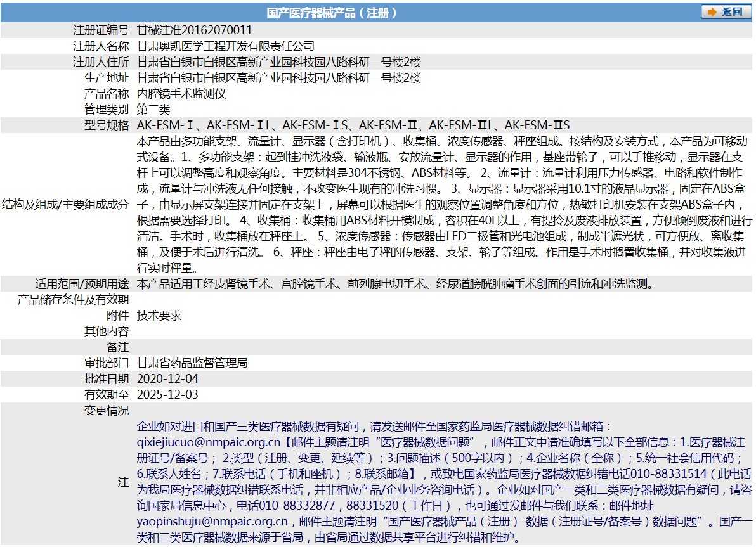Click email address qixiejiucuo@nmpaic.org.cn
Image resolution: width=756 pixels, height=547 pixels.
tap(208, 442)
